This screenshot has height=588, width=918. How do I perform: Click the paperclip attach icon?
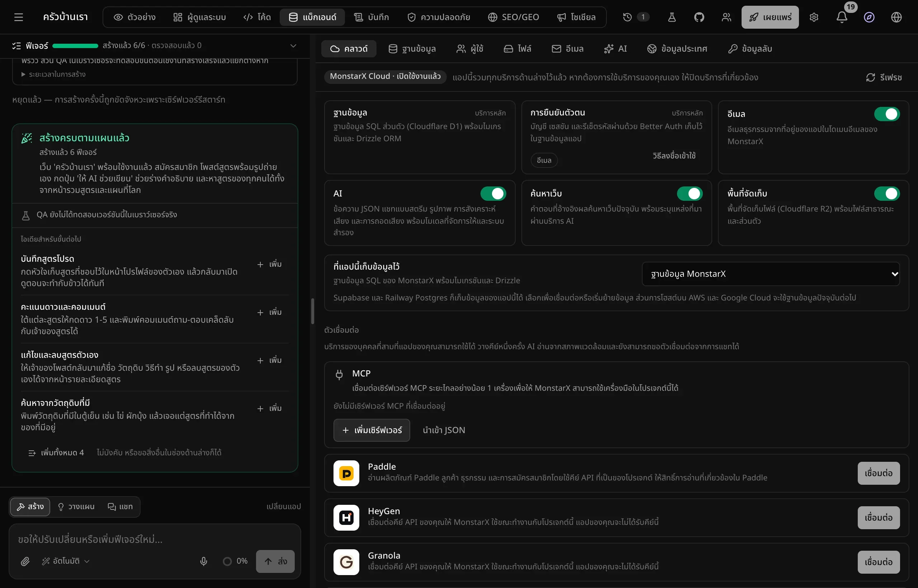[x=25, y=561]
